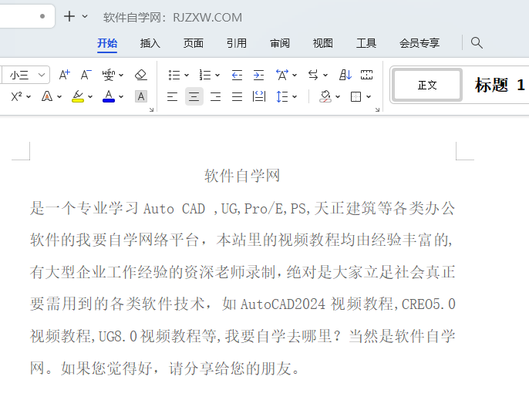Expand font color dropdown arrow

click(x=121, y=97)
